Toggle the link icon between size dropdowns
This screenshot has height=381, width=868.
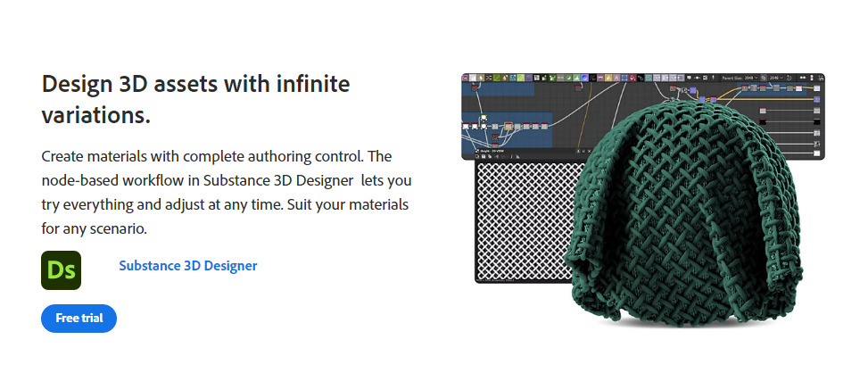coord(764,78)
